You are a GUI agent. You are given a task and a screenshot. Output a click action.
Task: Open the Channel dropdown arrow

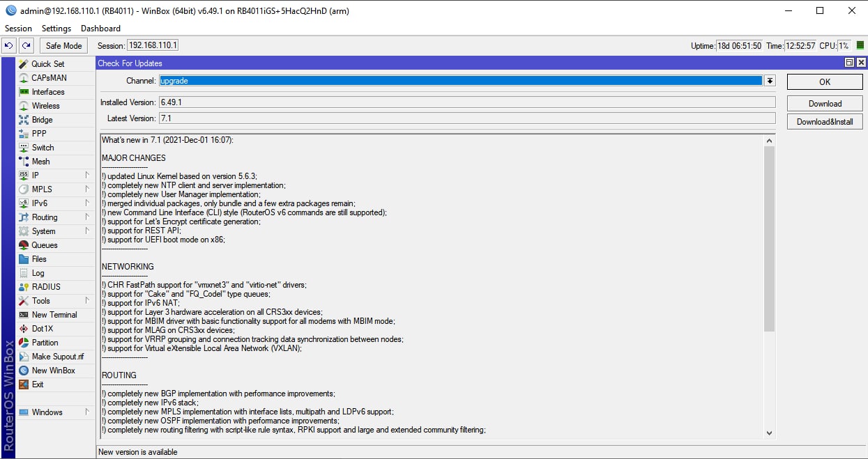(770, 81)
